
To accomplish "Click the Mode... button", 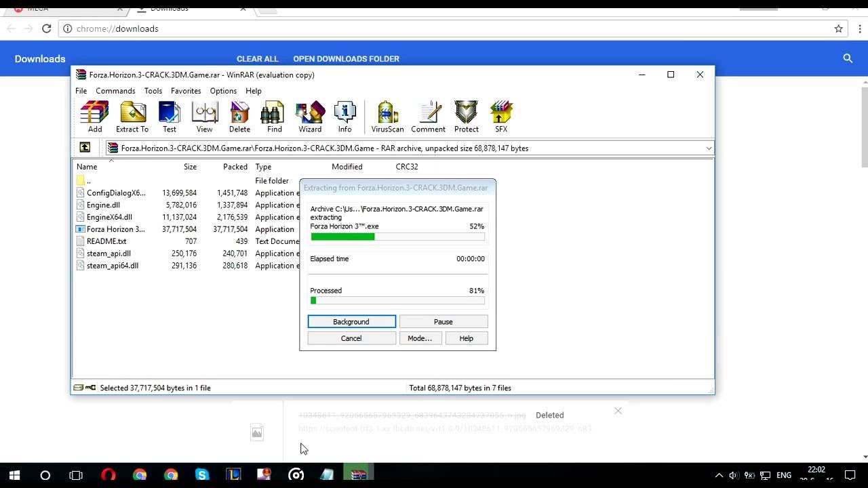I will point(420,338).
